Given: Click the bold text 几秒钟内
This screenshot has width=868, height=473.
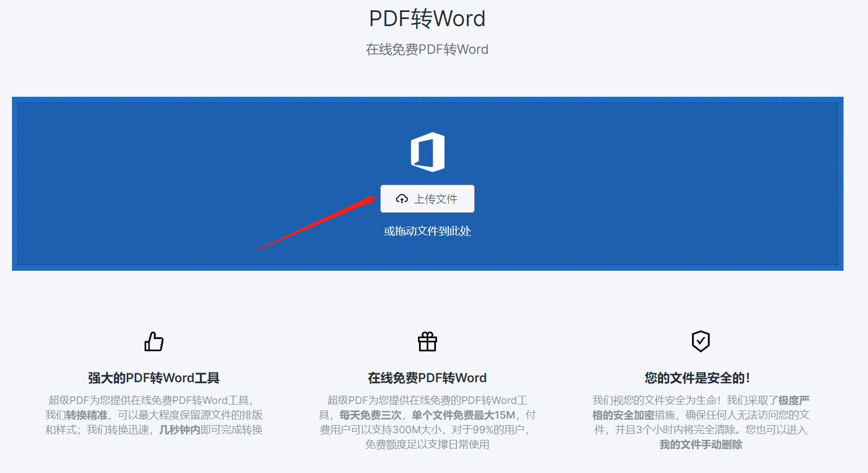Looking at the screenshot, I should point(180,430).
